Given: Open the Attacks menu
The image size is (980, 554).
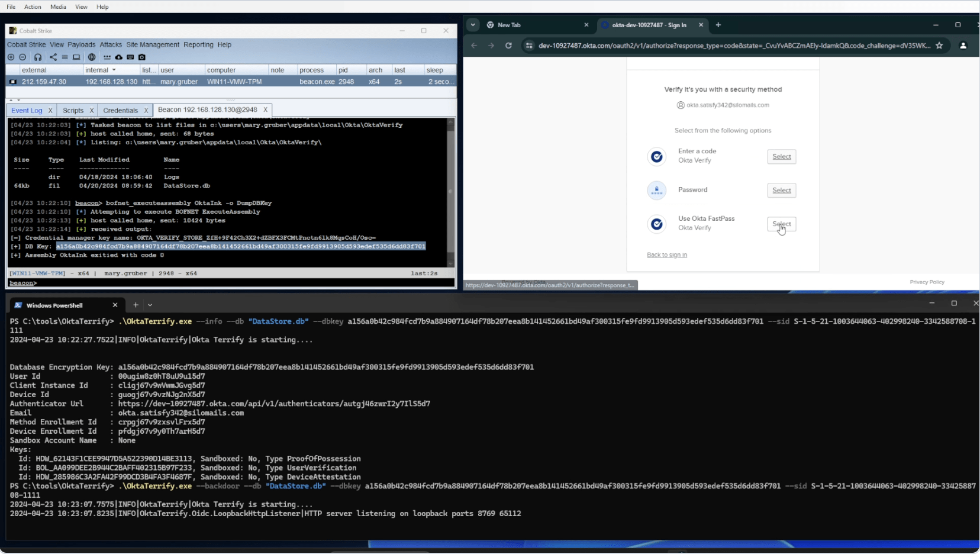Looking at the screenshot, I should coord(111,44).
